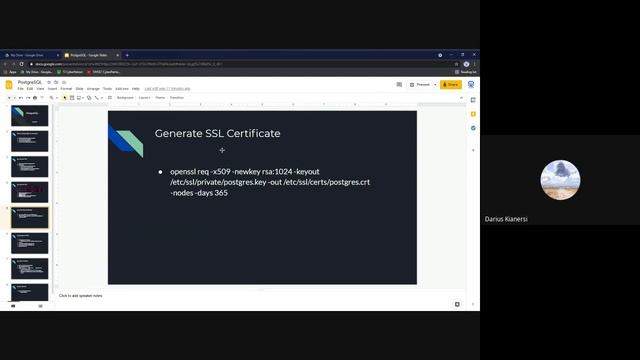The width and height of the screenshot is (640, 360).
Task: Click the Redo icon in toolbar
Action: 28,98
